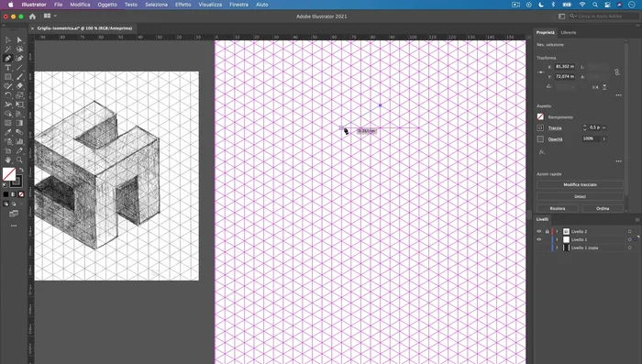Select the Selection tool (black arrow)
Screen dimensions: 642x364
[x=7, y=39]
